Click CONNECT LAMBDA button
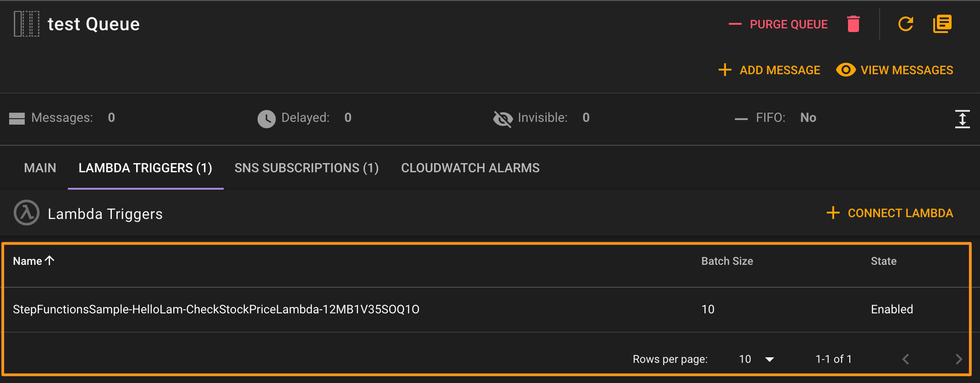980x383 pixels. point(890,213)
